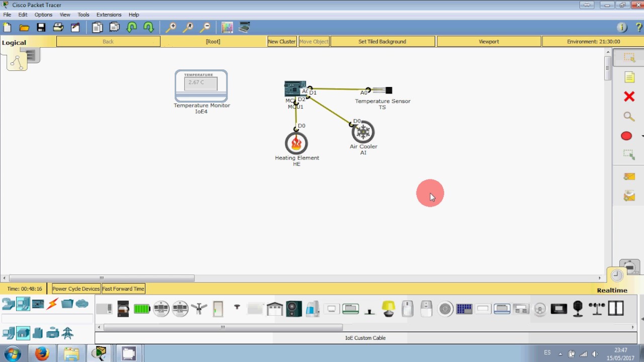Redo using the right green arrow

coord(148,28)
